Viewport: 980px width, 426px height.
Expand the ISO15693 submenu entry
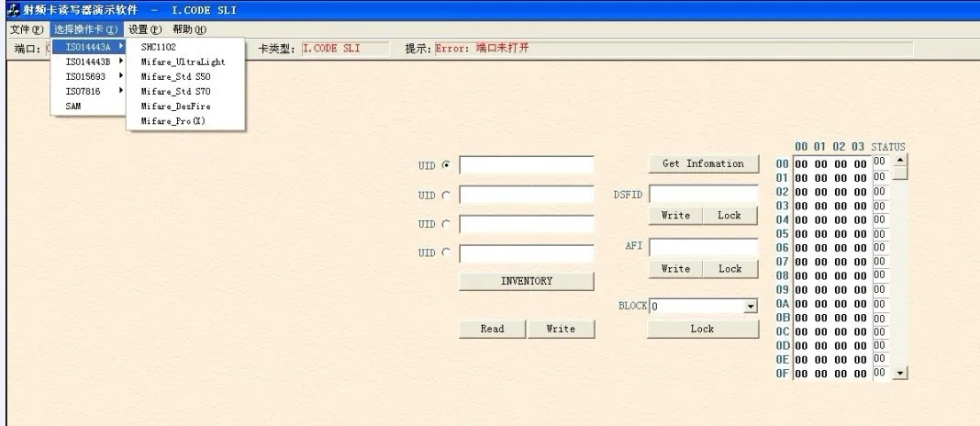click(x=88, y=76)
